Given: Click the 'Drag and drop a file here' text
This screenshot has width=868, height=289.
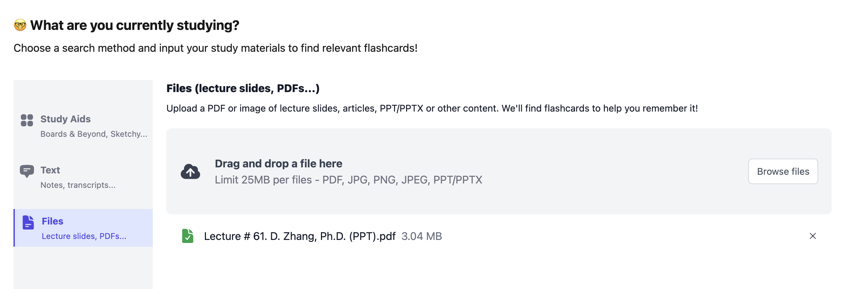Looking at the screenshot, I should pos(278,164).
